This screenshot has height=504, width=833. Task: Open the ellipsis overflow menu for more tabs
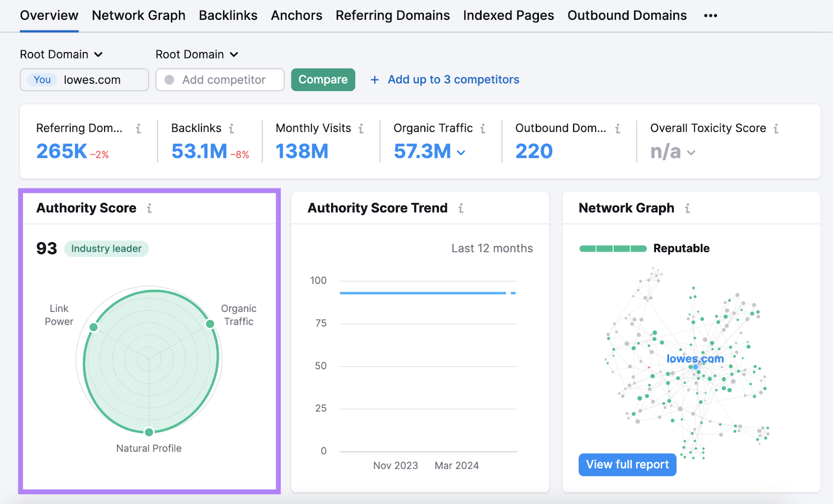710,16
